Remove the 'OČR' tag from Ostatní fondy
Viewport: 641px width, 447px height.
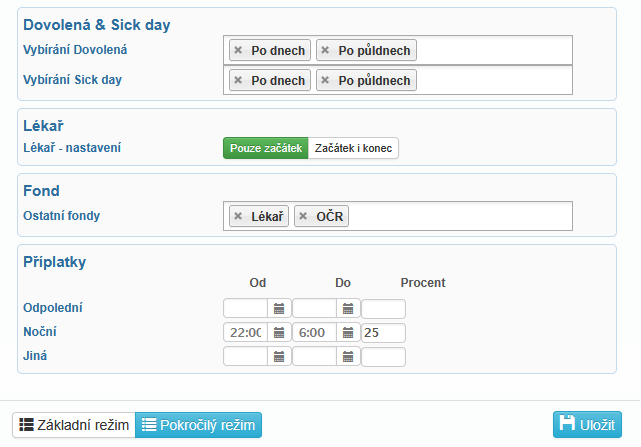(x=303, y=216)
